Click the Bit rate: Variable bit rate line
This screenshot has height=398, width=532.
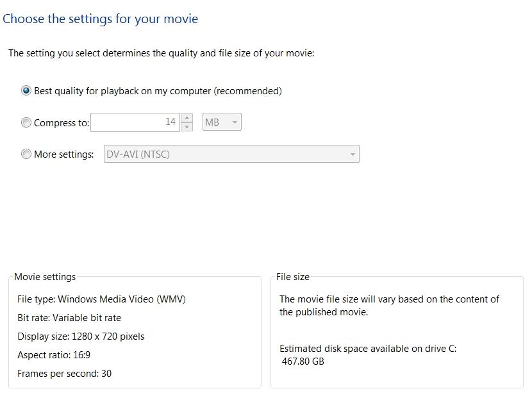tap(69, 318)
